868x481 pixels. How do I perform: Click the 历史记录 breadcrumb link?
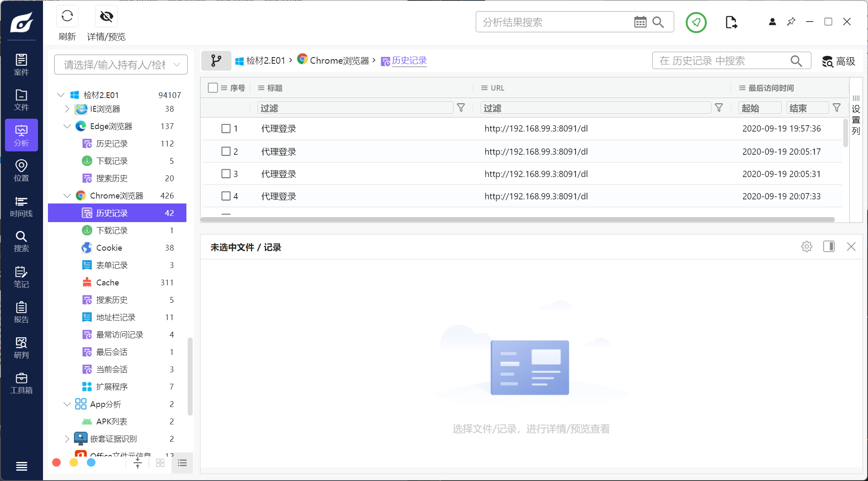click(x=409, y=61)
